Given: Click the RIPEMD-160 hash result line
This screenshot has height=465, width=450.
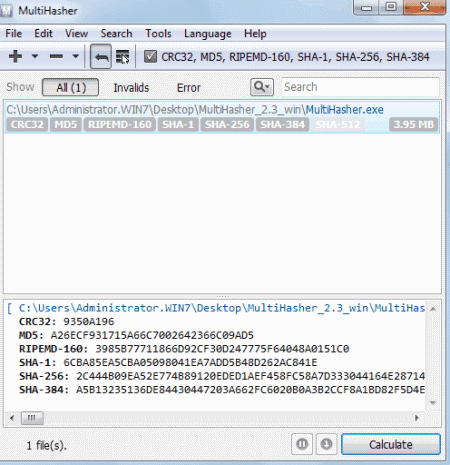Looking at the screenshot, I should tap(184, 349).
